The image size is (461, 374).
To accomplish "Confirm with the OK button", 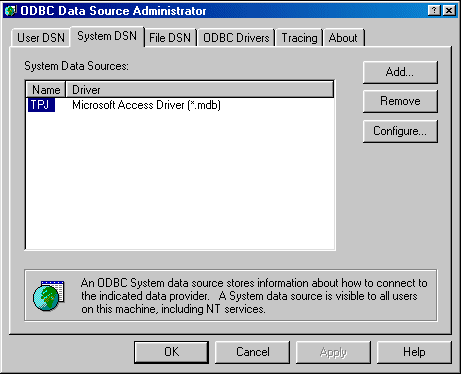I will (x=171, y=352).
